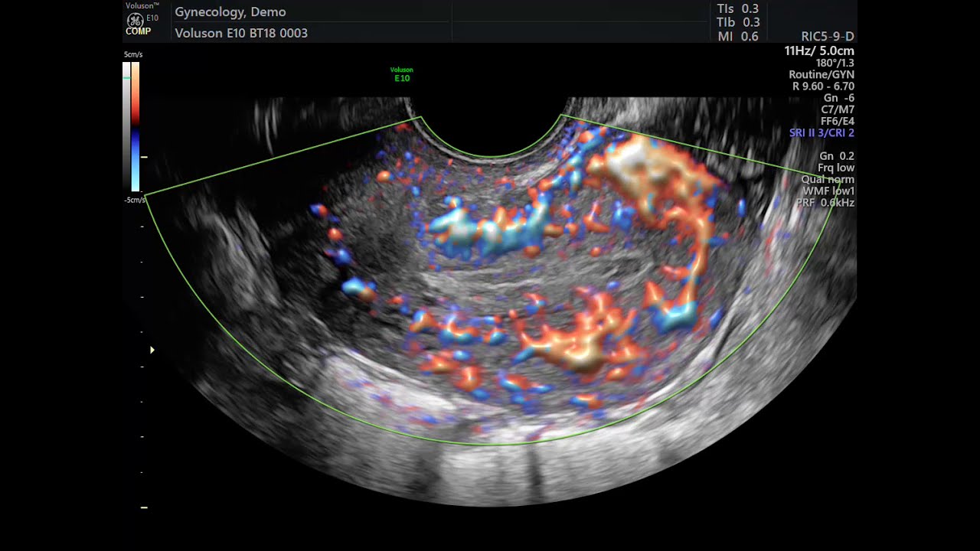
Task: Click the 'C7/M7' parameter
Action: tap(838, 109)
